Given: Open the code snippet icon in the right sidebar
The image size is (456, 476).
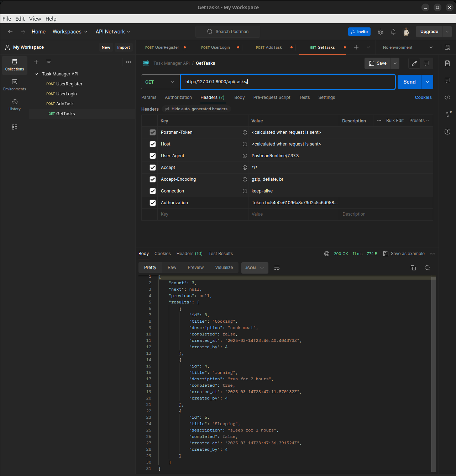Looking at the screenshot, I should 447,97.
